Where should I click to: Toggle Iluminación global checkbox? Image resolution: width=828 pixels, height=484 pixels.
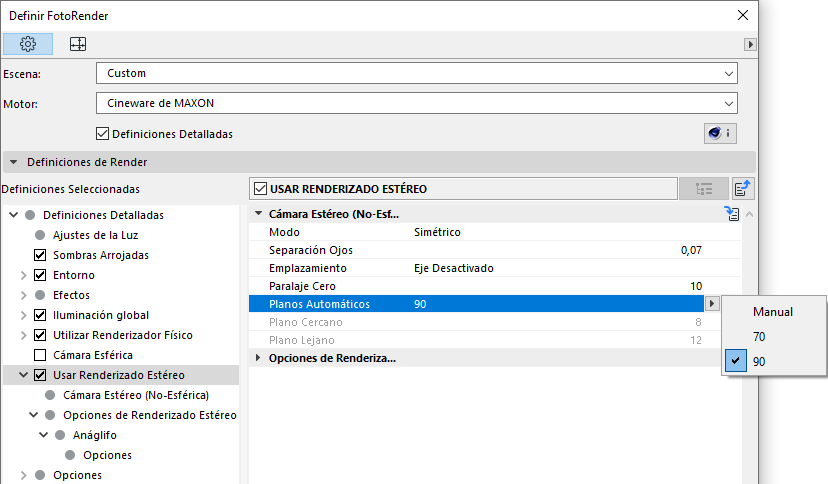pos(40,315)
